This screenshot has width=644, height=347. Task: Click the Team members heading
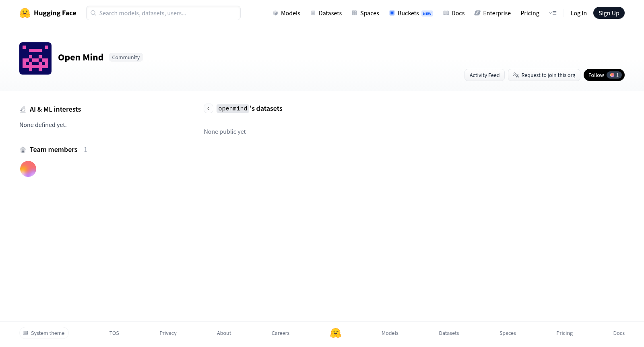tap(54, 150)
